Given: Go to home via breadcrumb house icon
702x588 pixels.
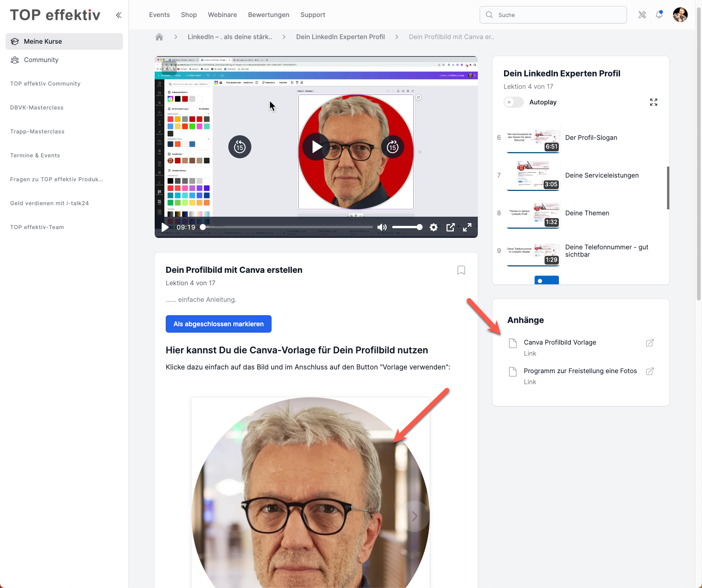Looking at the screenshot, I should pyautogui.click(x=159, y=37).
